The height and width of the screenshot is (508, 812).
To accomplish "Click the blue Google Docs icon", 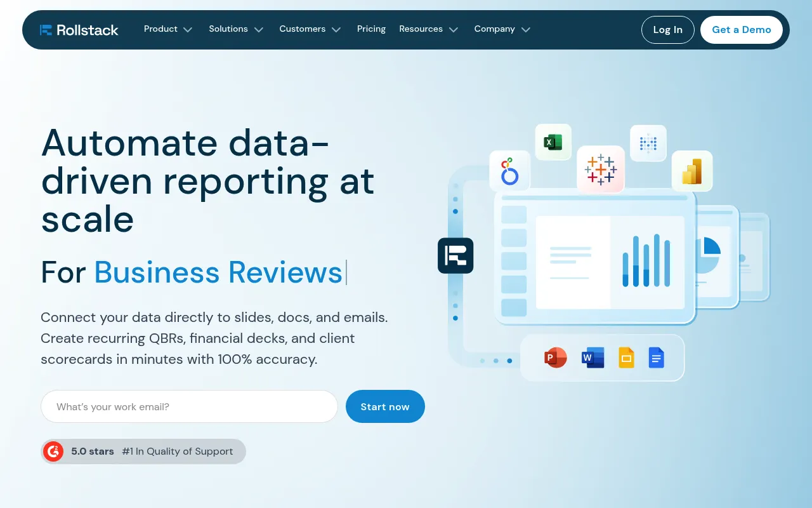I will (656, 358).
